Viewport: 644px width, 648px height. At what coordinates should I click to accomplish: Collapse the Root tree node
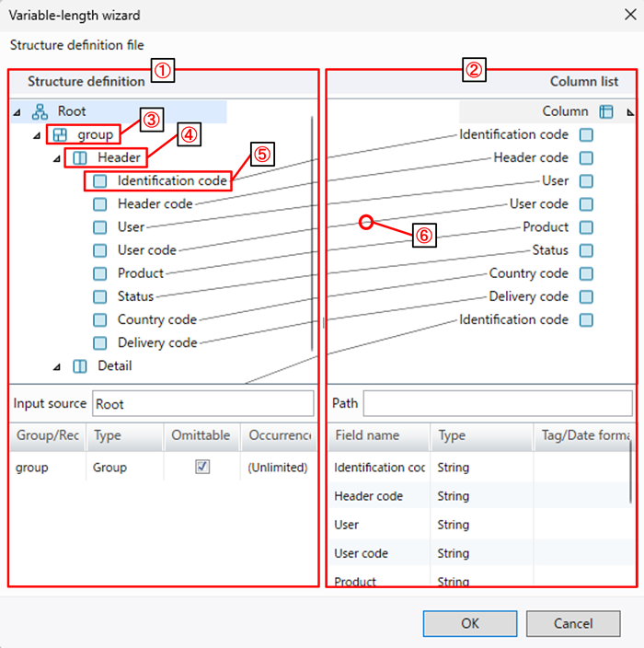click(17, 112)
